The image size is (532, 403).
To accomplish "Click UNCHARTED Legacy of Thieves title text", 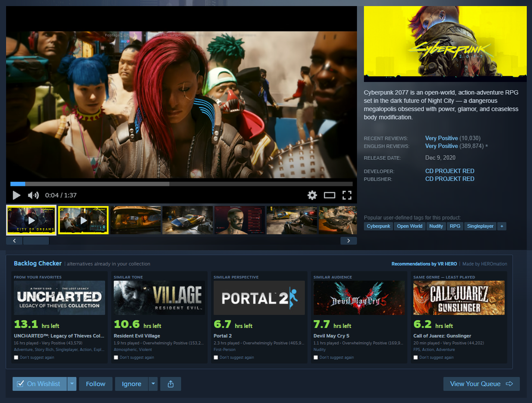I will pyautogui.click(x=59, y=336).
